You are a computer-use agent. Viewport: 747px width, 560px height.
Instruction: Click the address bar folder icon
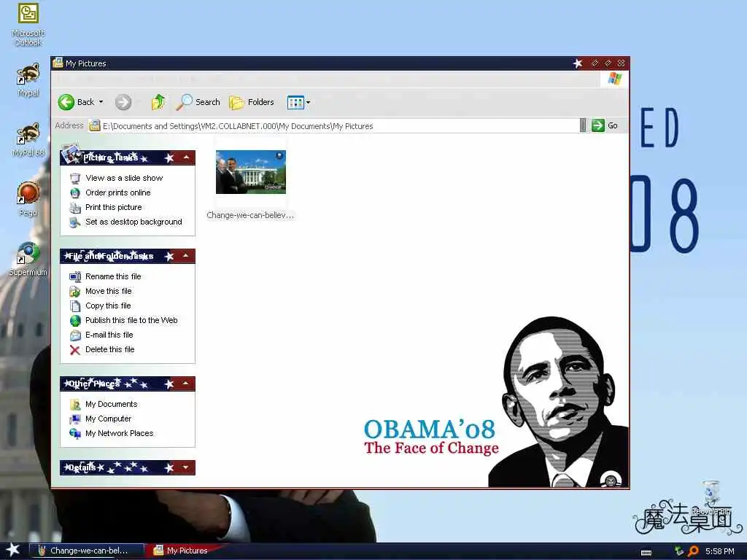pyautogui.click(x=95, y=125)
